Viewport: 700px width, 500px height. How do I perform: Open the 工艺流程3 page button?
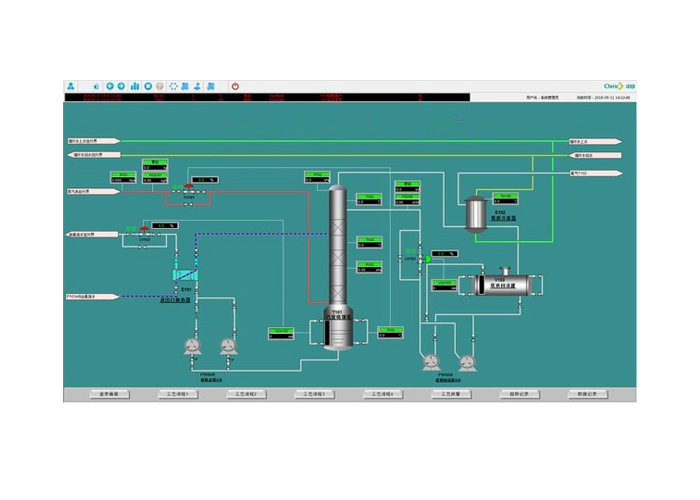click(x=314, y=394)
